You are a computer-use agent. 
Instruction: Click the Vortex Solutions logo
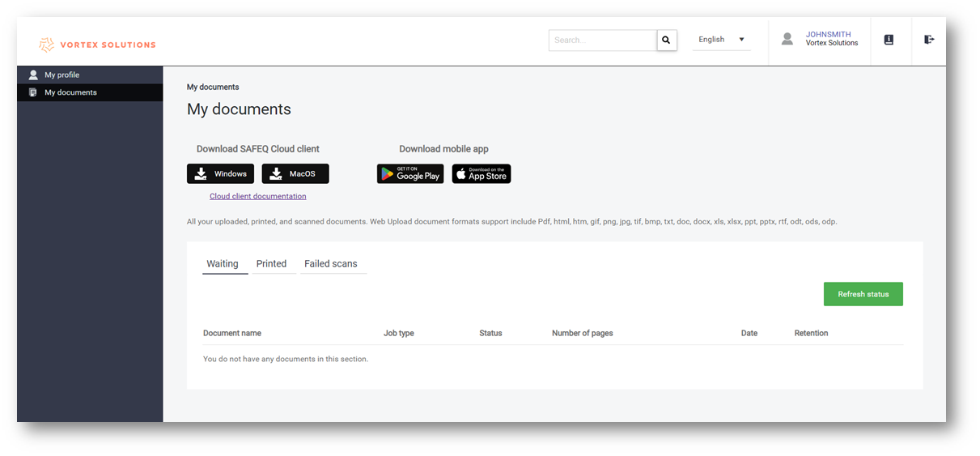[x=97, y=45]
